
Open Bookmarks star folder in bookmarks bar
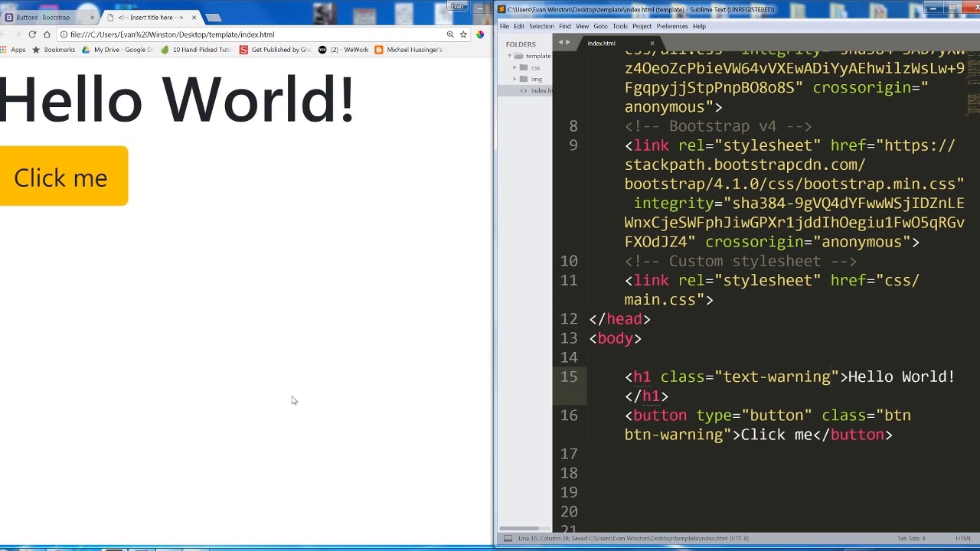[54, 50]
